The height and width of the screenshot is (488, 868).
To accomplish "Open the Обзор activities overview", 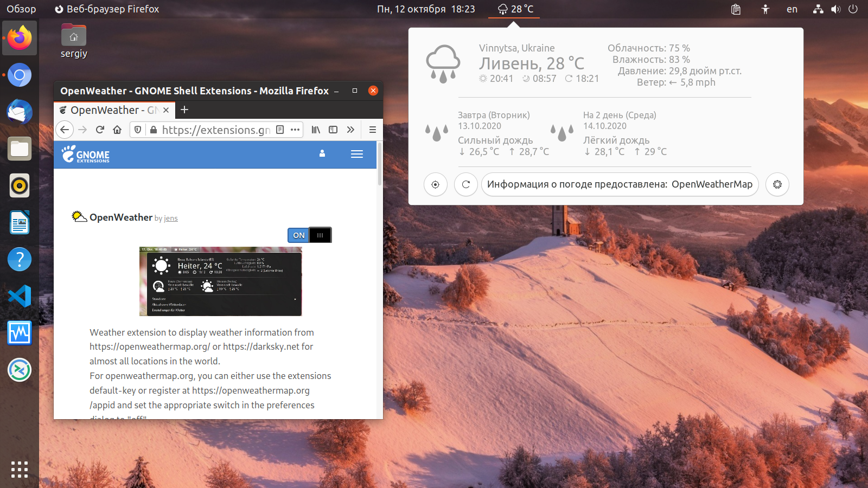I will click(x=21, y=9).
